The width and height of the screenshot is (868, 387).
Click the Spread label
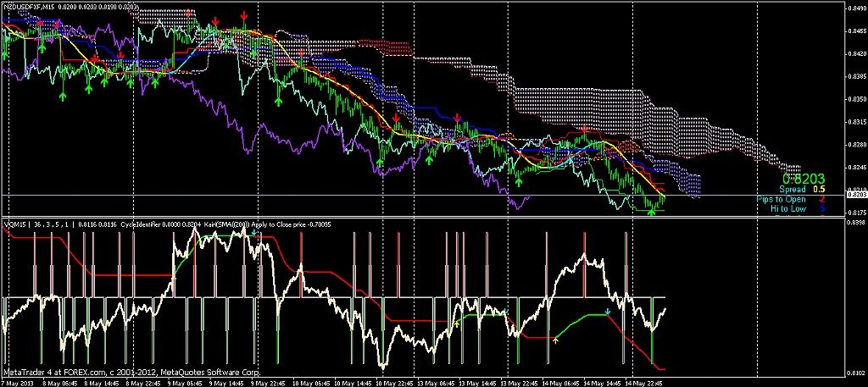click(793, 189)
